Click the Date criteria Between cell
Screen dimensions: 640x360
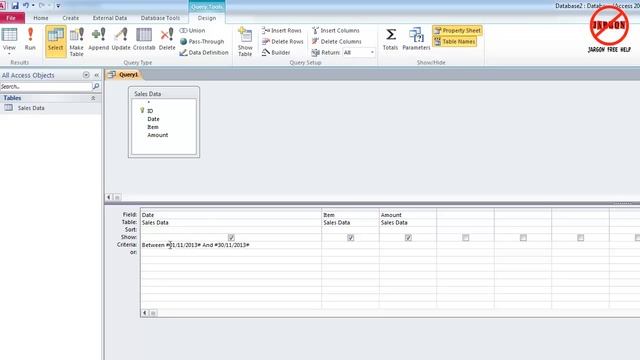click(231, 245)
